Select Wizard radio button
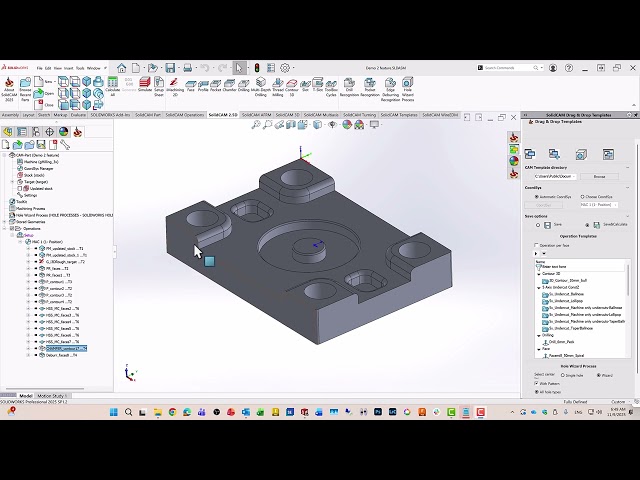 pos(599,375)
